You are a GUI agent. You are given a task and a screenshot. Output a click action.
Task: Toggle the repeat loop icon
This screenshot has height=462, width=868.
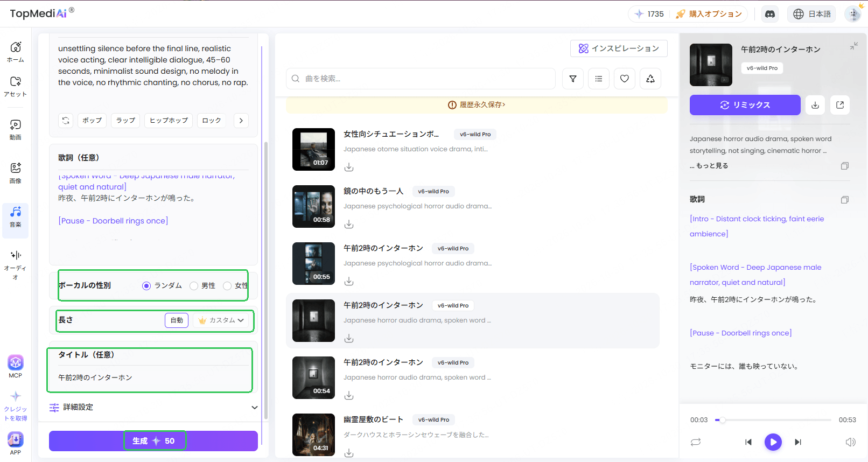tap(696, 442)
